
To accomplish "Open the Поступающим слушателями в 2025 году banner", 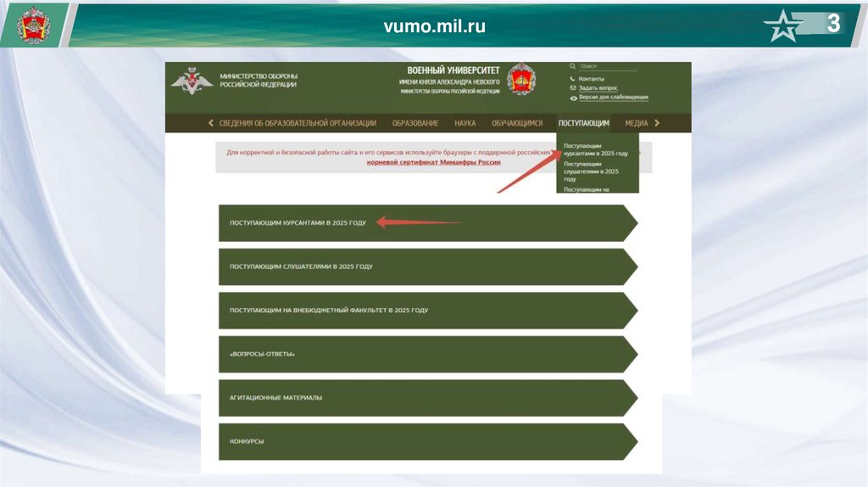I will coord(428,266).
